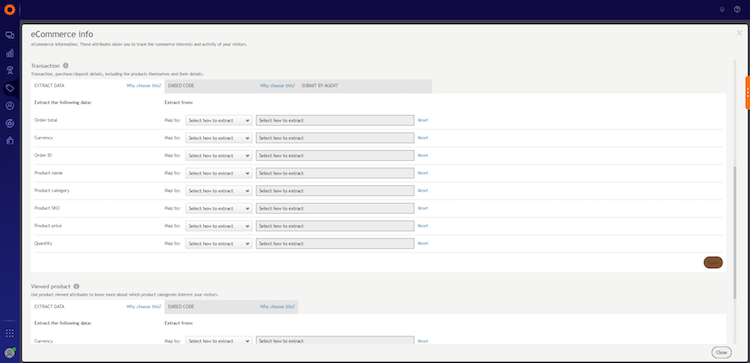Open Map by dropdown for Product category
Image resolution: width=750 pixels, height=363 pixels.
click(219, 191)
